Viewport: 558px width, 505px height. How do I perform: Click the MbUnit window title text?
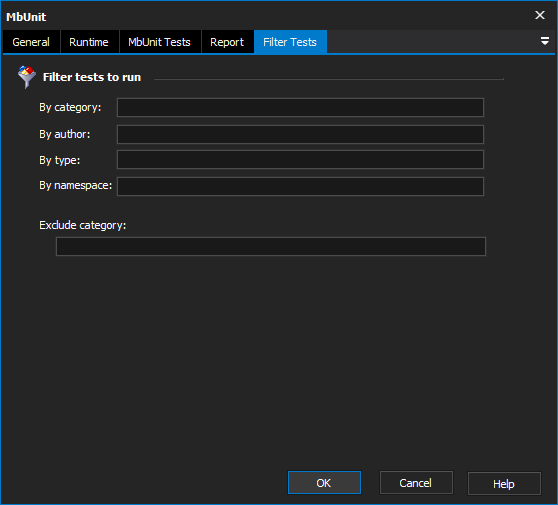click(26, 17)
